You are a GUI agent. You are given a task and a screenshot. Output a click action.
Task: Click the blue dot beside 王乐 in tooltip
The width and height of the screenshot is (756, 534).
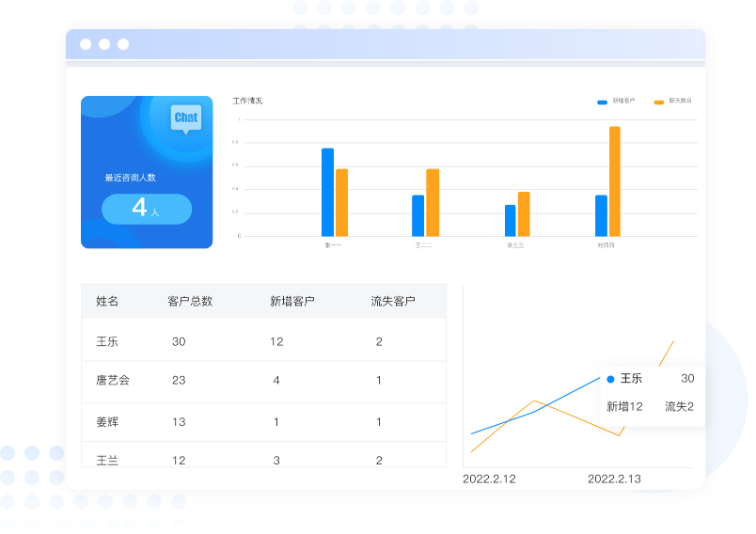610,379
